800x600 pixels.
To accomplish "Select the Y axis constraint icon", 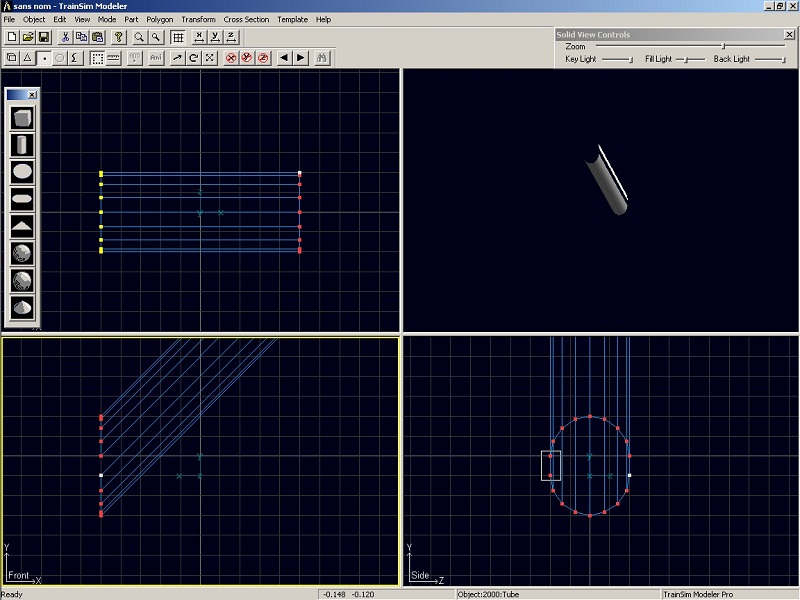I will 215,37.
